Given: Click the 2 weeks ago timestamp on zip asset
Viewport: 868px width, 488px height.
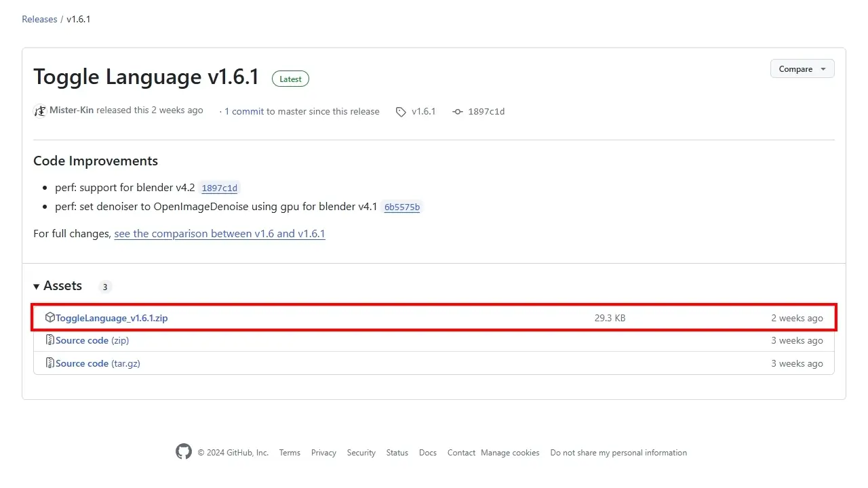Looking at the screenshot, I should pos(797,318).
